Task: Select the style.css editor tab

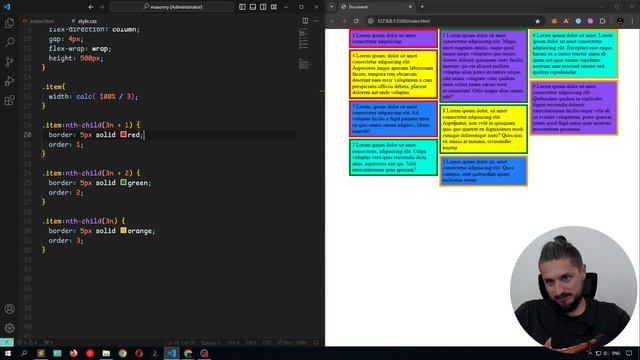Action: pos(84,21)
